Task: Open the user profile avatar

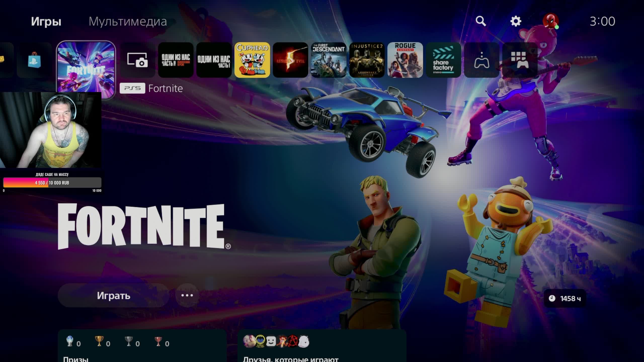Action: (551, 21)
